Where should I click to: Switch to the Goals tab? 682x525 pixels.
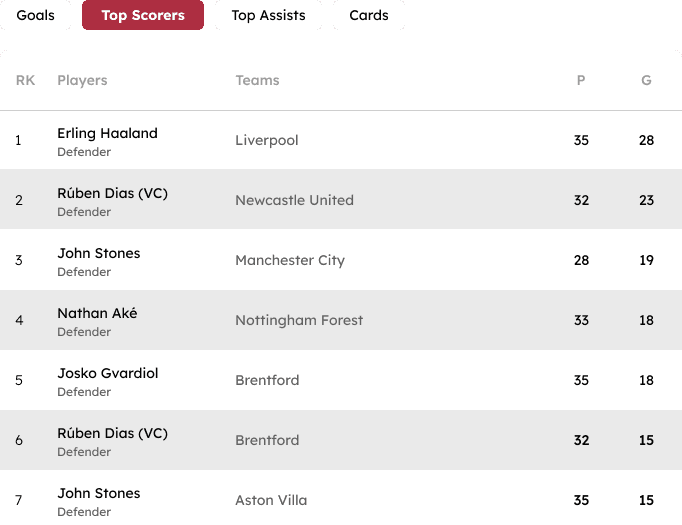(x=35, y=15)
